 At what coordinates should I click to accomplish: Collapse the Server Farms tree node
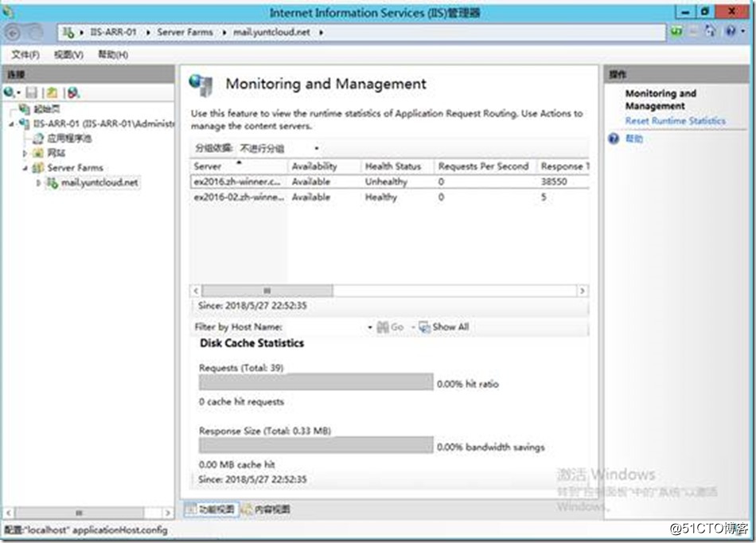tap(25, 168)
